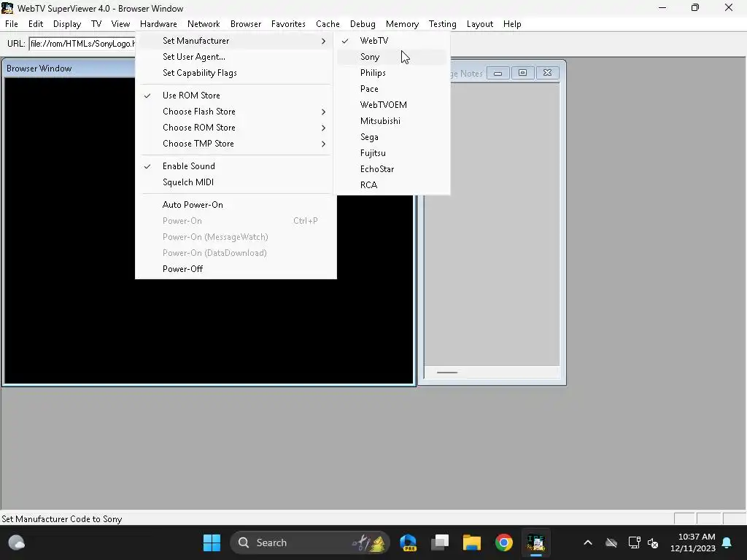Viewport: 747px width, 560px height.
Task: Open Google Chrome from taskbar
Action: tap(503, 542)
